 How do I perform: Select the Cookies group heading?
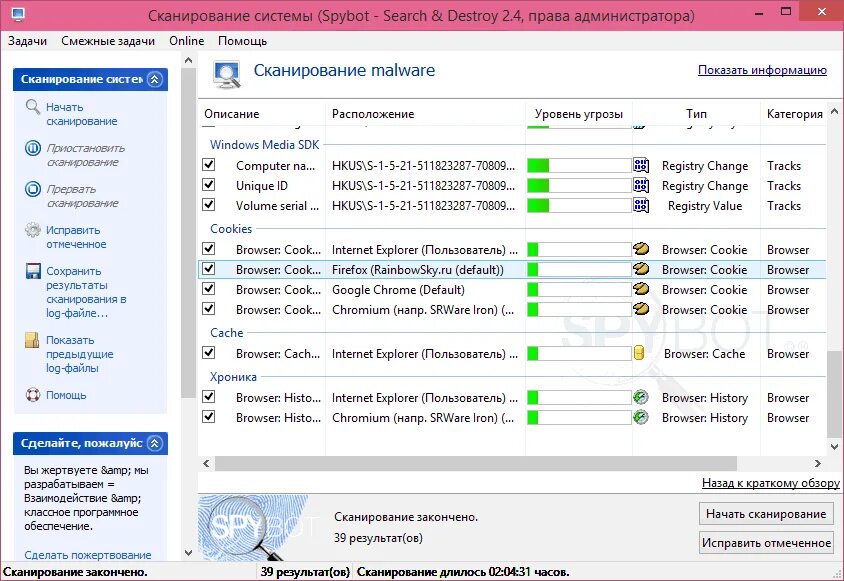pyautogui.click(x=231, y=228)
